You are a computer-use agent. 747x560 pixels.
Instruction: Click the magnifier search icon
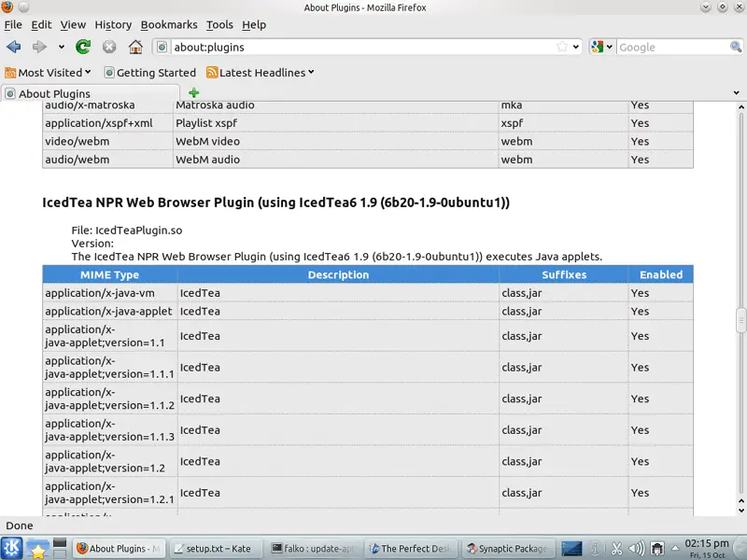pyautogui.click(x=736, y=47)
